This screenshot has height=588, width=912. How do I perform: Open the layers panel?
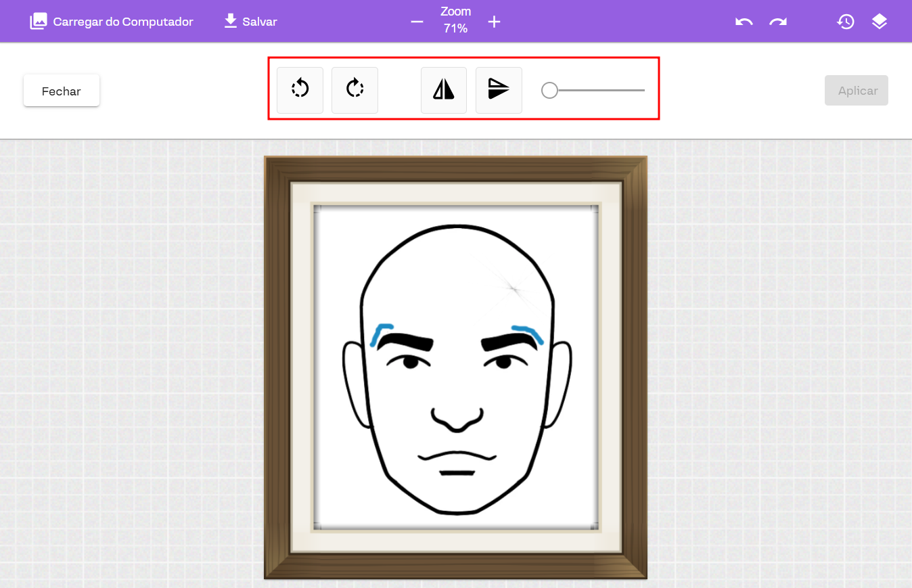coord(879,22)
